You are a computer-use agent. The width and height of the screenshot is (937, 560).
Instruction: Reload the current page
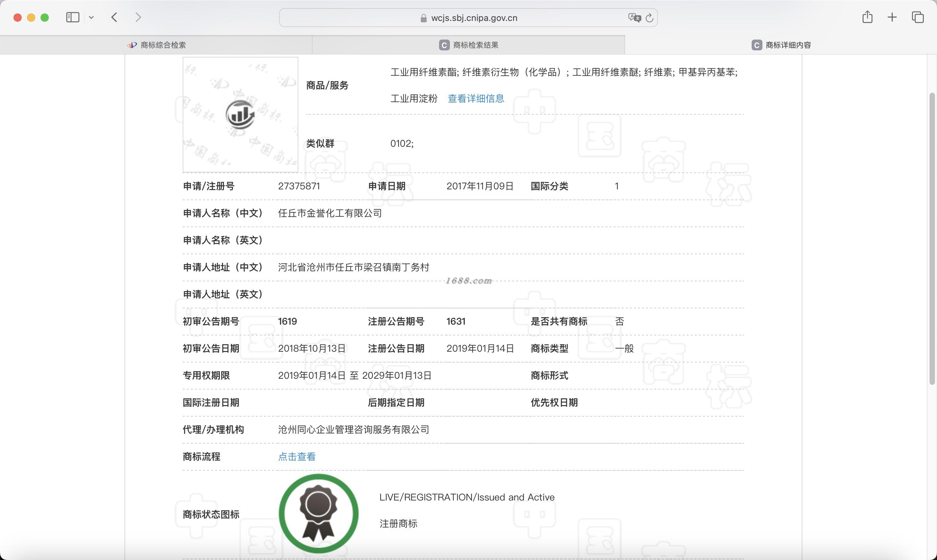pos(649,18)
